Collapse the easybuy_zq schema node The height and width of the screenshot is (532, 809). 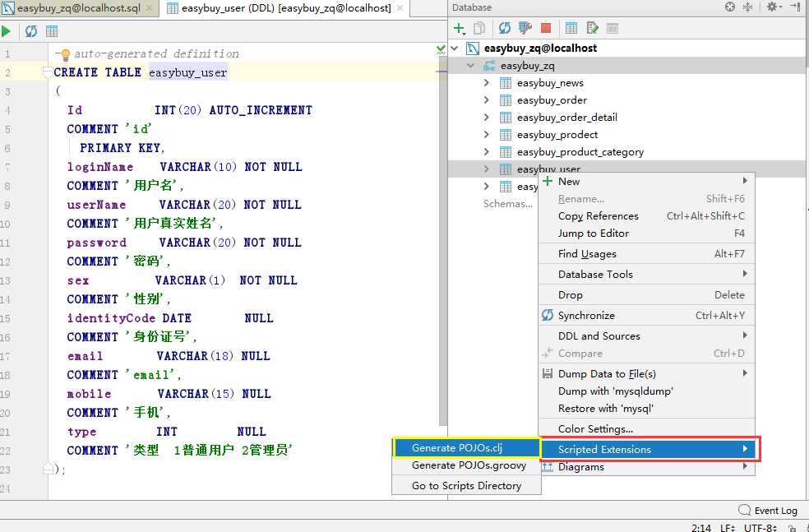click(x=470, y=66)
